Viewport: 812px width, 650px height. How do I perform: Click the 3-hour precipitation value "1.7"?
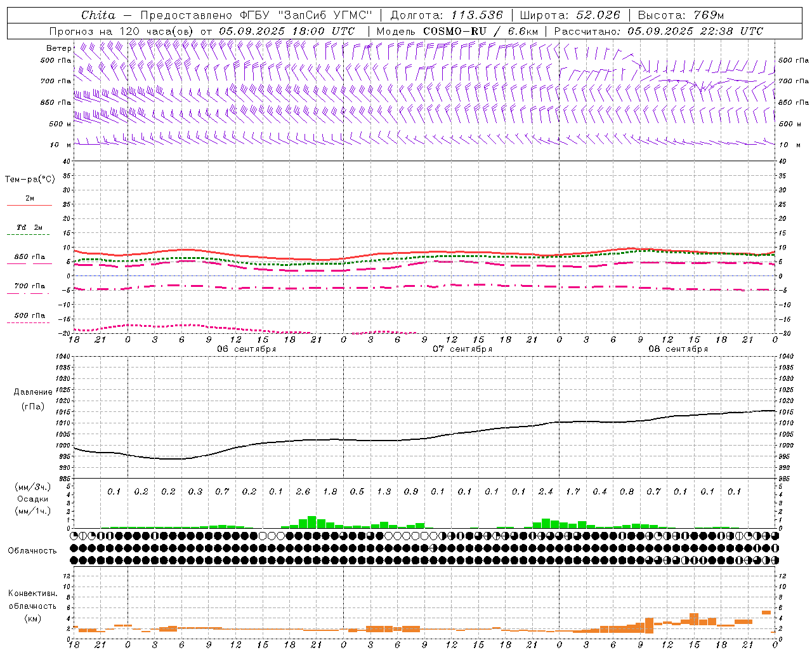573,491
